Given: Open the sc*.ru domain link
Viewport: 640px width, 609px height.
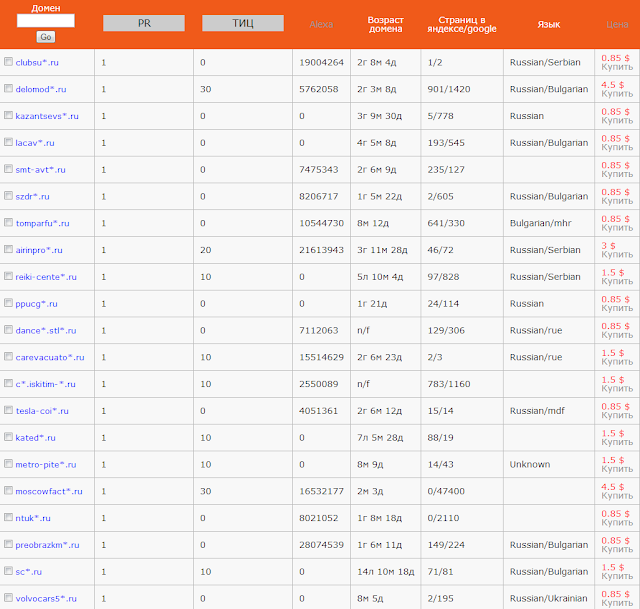Looking at the screenshot, I should [x=29, y=572].
